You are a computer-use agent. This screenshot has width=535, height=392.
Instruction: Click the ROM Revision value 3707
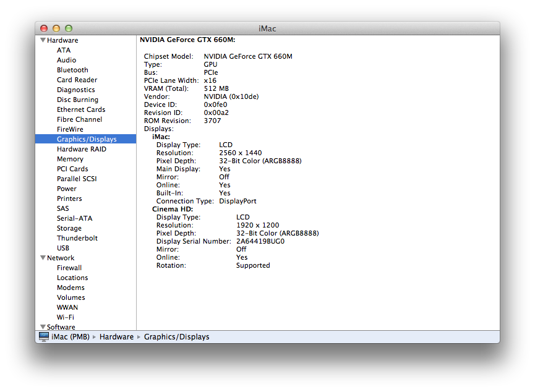coord(212,121)
